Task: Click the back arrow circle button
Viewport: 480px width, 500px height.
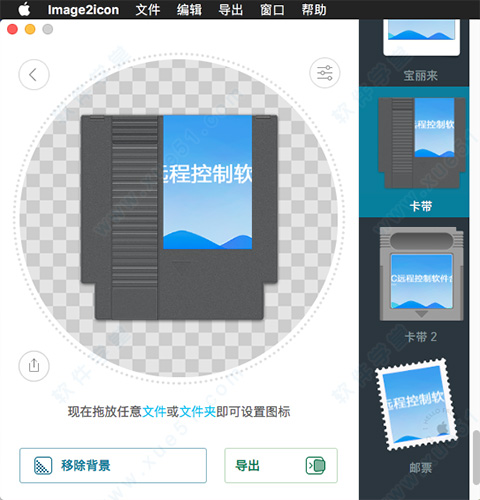Action: [x=34, y=75]
